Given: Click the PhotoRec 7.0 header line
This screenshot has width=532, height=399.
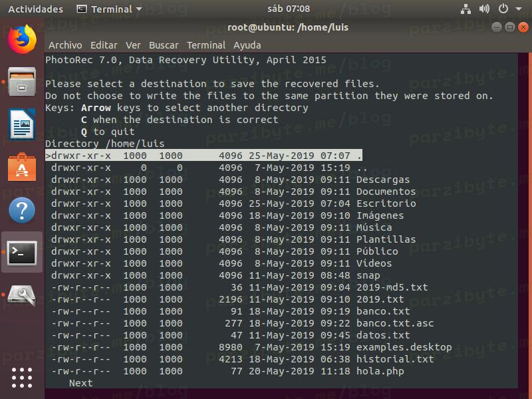Looking at the screenshot, I should pyautogui.click(x=186, y=60).
